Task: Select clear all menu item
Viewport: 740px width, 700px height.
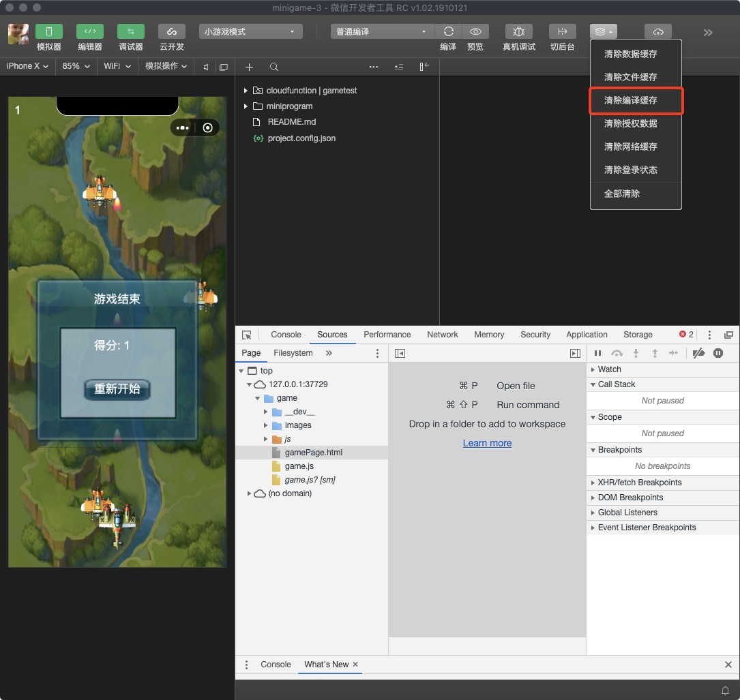Action: click(635, 194)
